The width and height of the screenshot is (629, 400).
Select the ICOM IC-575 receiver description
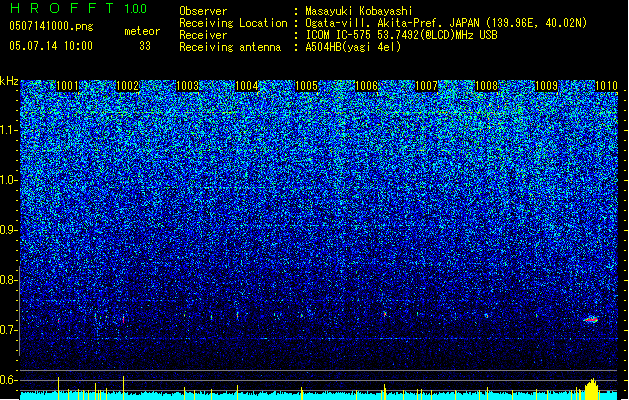pyautogui.click(x=401, y=35)
